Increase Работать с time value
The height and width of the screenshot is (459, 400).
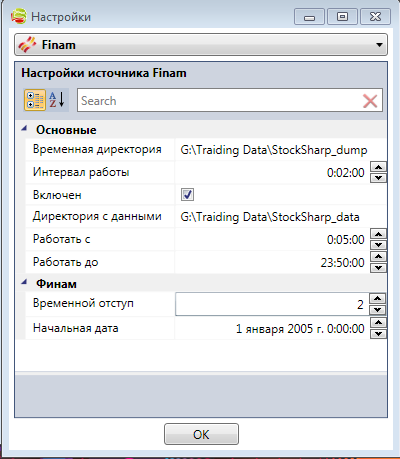[x=378, y=234]
